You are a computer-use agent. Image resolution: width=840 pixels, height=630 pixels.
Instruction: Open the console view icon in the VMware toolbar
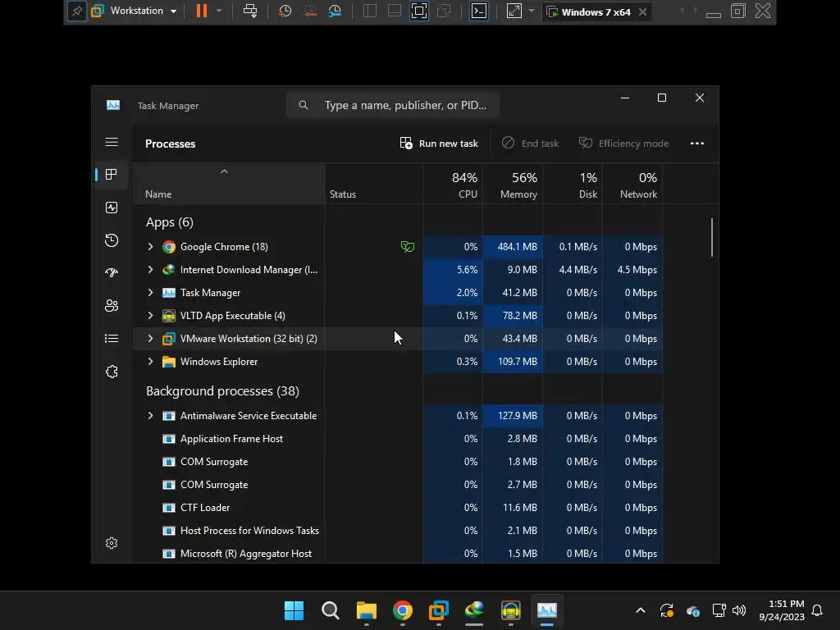pos(478,11)
